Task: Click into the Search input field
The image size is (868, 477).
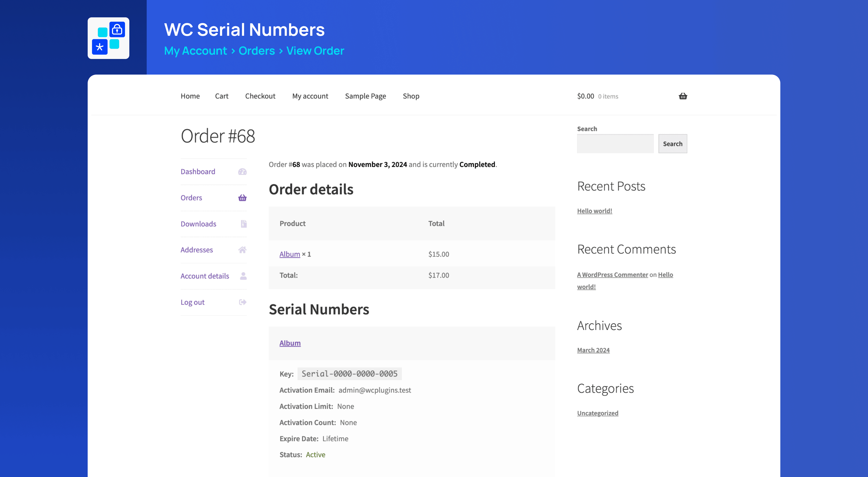Action: [615, 144]
